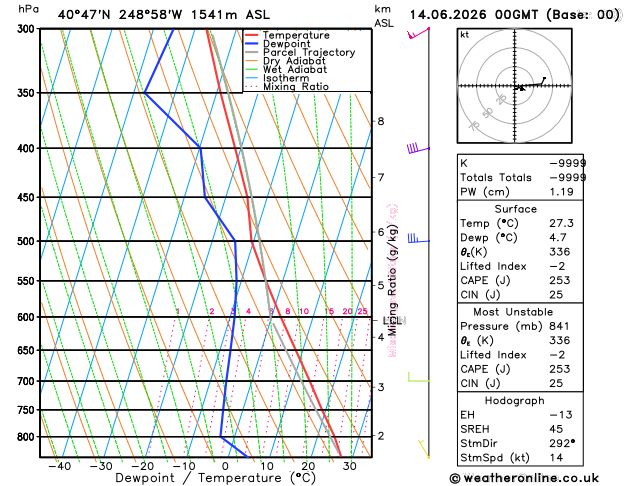629x486 pixels.
Task: Click the 'hPa' pressure axis unit label
Action: pos(28,9)
